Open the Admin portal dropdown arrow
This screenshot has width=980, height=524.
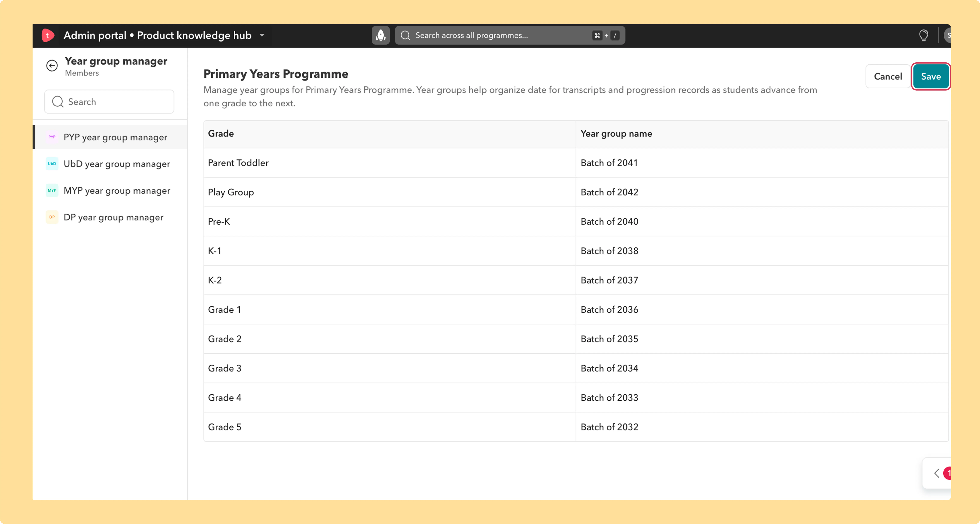pyautogui.click(x=262, y=35)
